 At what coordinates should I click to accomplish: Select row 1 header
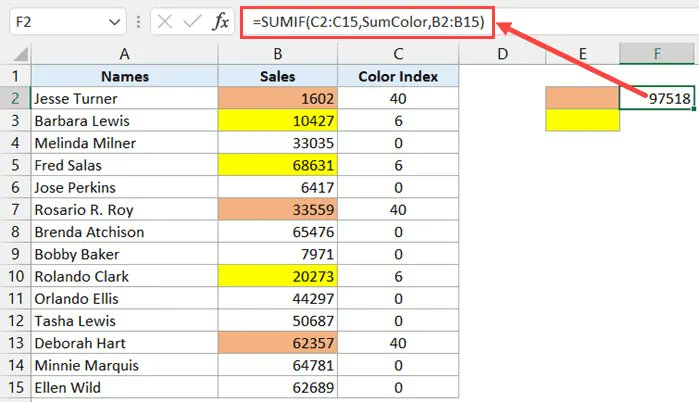coord(16,76)
